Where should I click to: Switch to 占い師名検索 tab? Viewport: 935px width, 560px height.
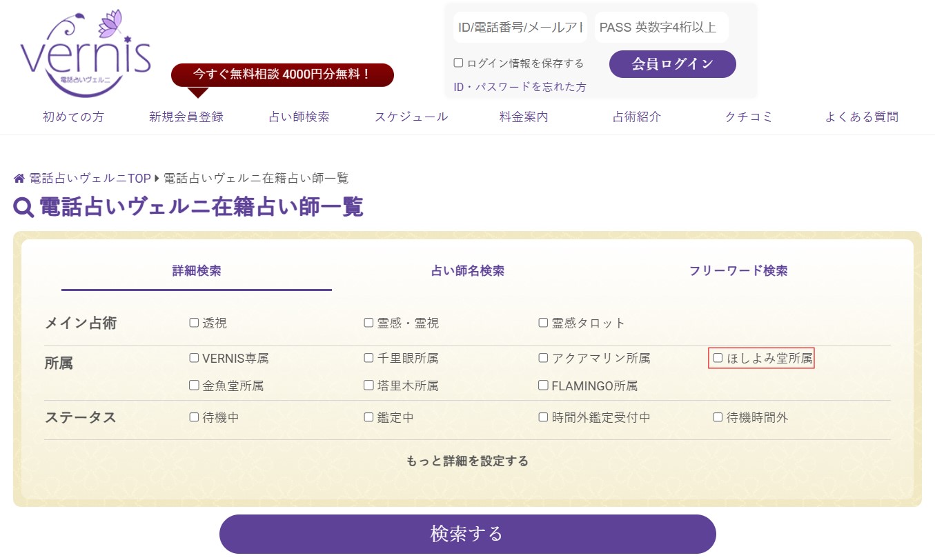[467, 271]
